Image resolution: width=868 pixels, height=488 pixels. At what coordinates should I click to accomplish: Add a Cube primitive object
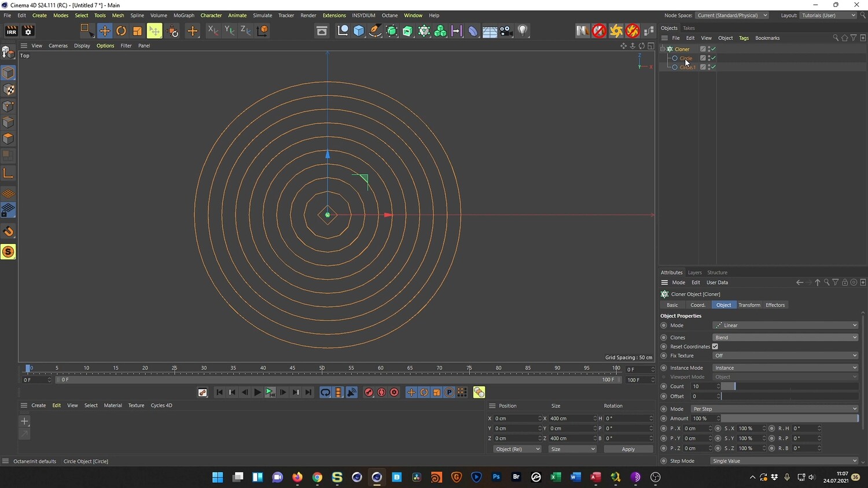359,31
